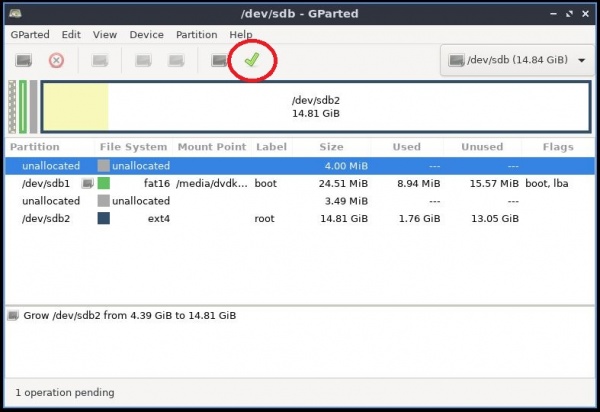This screenshot has width=600, height=412.
Task: Click the Undo last operation toolbar icon
Action: (x=219, y=60)
